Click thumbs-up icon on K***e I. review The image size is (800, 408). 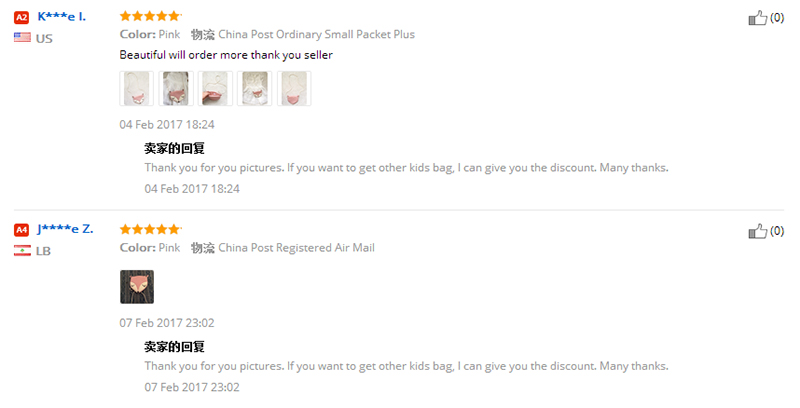click(757, 18)
